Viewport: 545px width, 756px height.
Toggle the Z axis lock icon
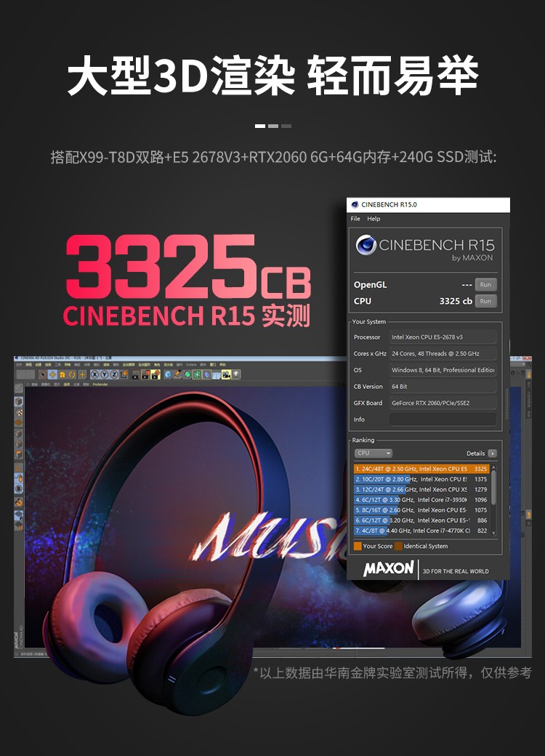114,374
